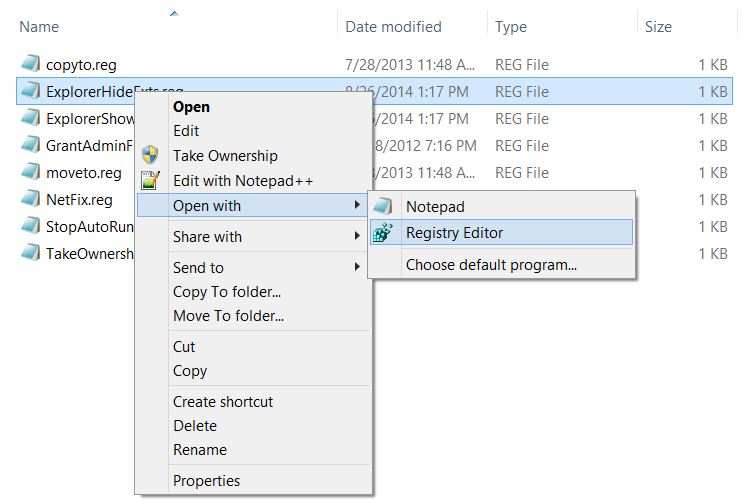The image size is (747, 500).
Task: Select the copyto.reg file icon
Action: [x=29, y=65]
